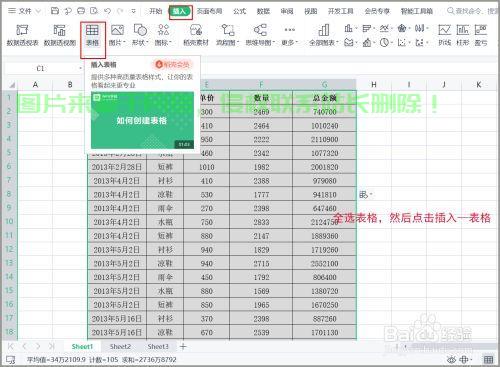Open the 思维导图 mind map dropdown
Viewport: 500px width, 367px height.
260,35
